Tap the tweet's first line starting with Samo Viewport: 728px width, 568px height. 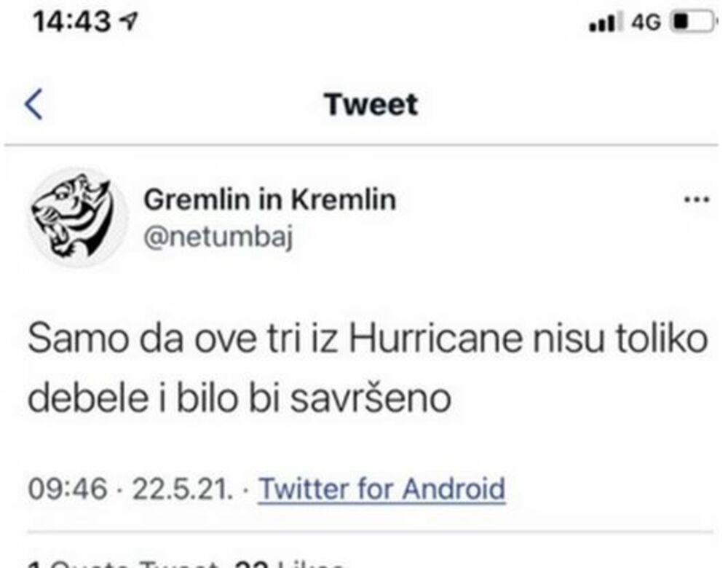pos(368,341)
